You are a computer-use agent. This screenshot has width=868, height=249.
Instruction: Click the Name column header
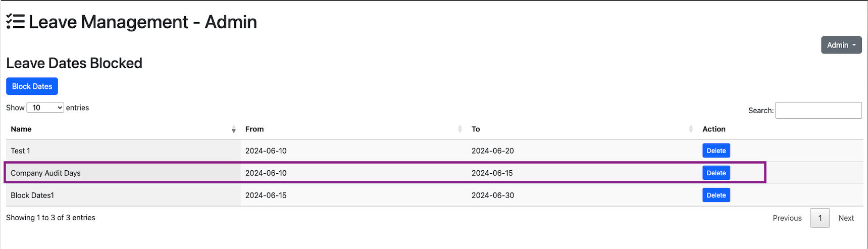click(21, 129)
